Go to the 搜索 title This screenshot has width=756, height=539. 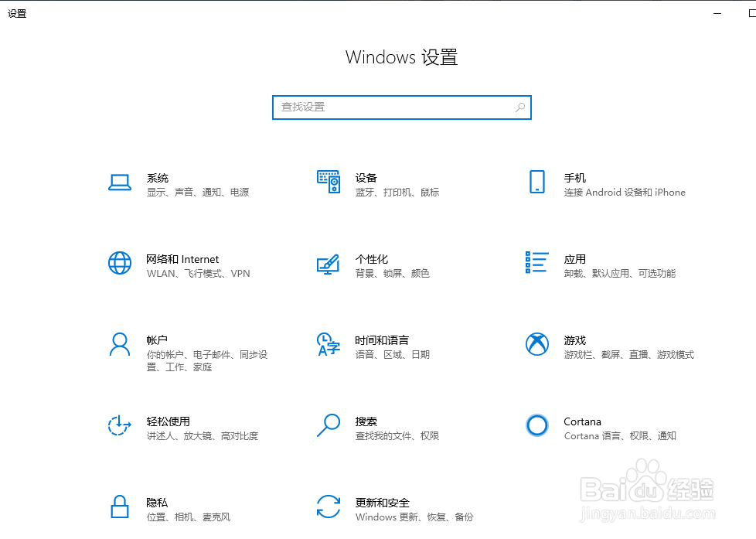click(x=366, y=421)
